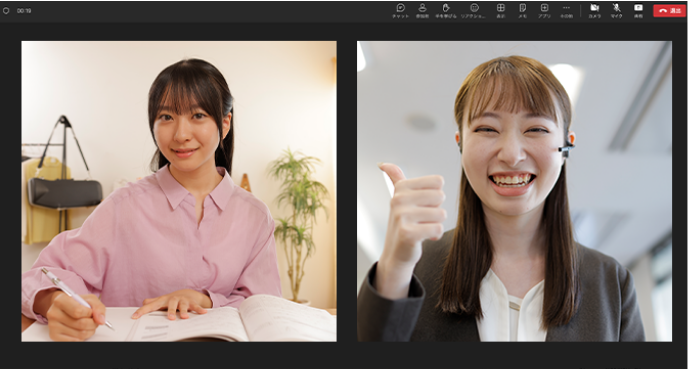Screen dimensions: 688x370
Task: Open the reactions menu
Action: point(474,11)
